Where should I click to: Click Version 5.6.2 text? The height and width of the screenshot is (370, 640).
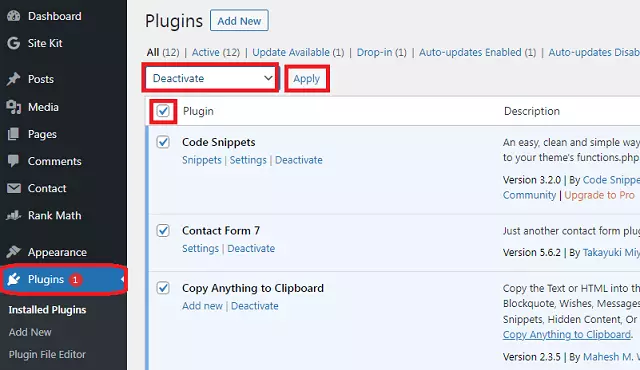click(532, 253)
